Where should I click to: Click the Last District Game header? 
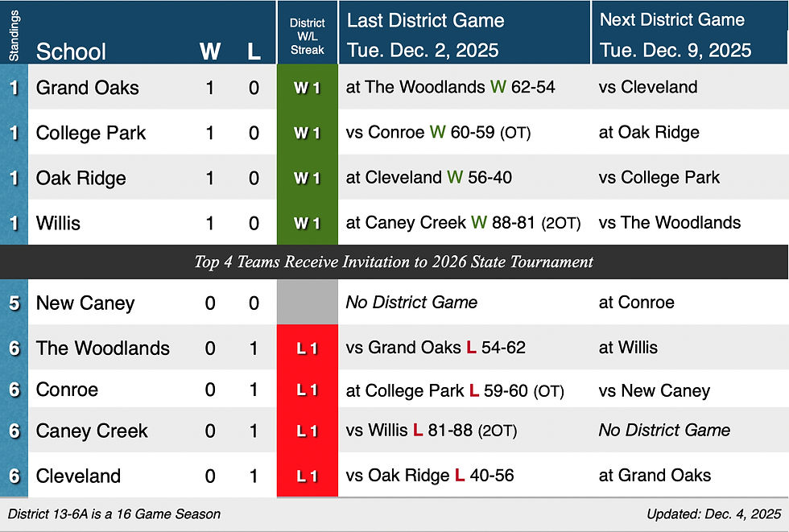pyautogui.click(x=425, y=21)
